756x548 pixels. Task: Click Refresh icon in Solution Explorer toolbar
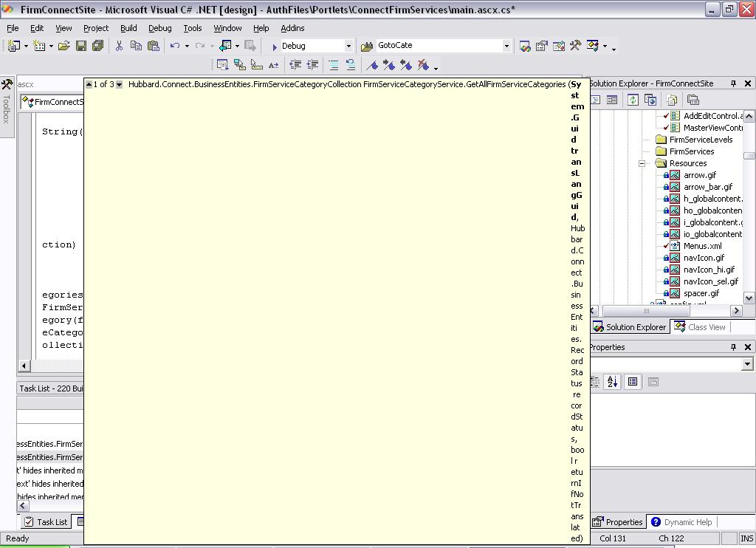click(633, 100)
